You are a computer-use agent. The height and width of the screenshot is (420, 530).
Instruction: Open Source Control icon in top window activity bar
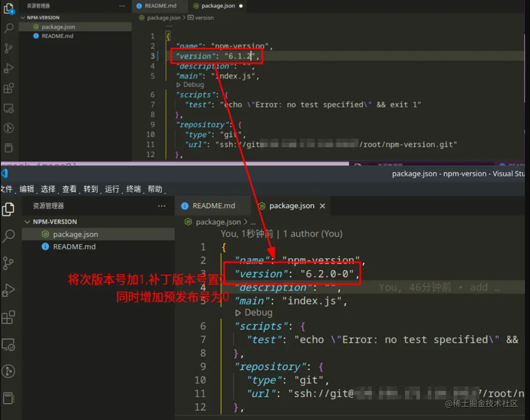9,48
